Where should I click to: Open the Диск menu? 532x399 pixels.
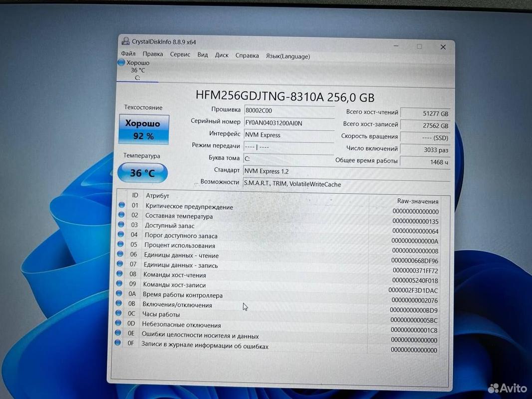click(x=222, y=55)
